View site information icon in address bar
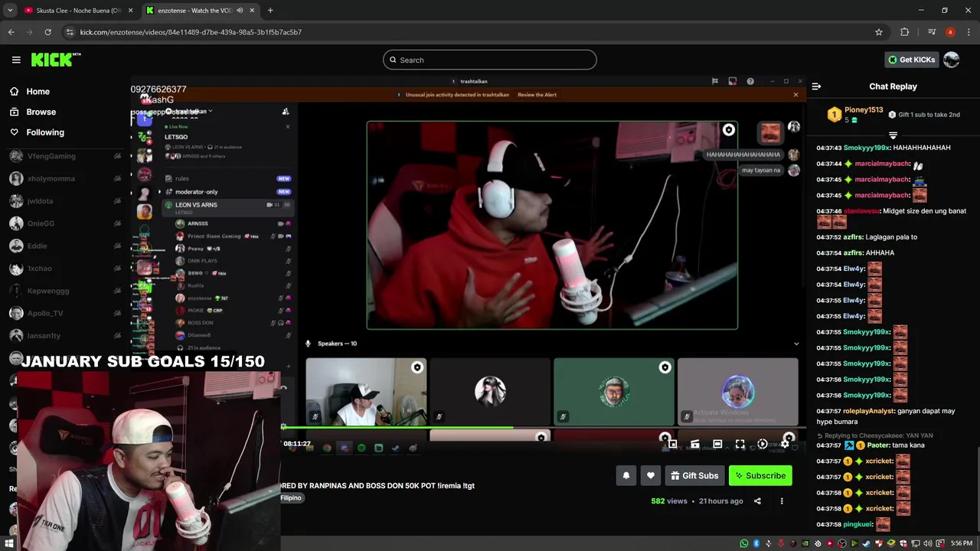Viewport: 980px width, 551px height. pyautogui.click(x=70, y=32)
